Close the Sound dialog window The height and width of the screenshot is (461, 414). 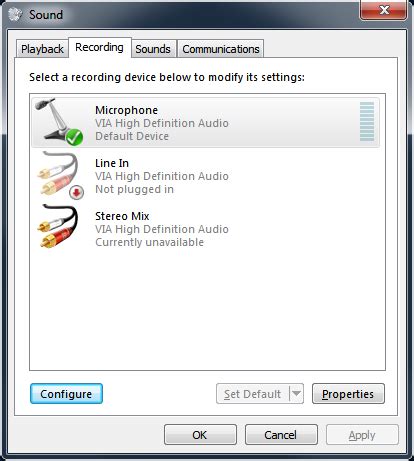[x=384, y=10]
